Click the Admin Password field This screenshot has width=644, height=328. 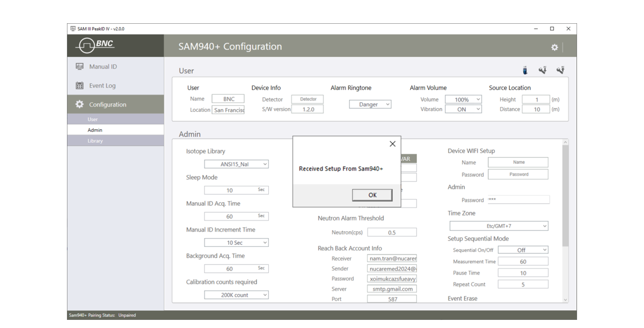[x=518, y=200]
